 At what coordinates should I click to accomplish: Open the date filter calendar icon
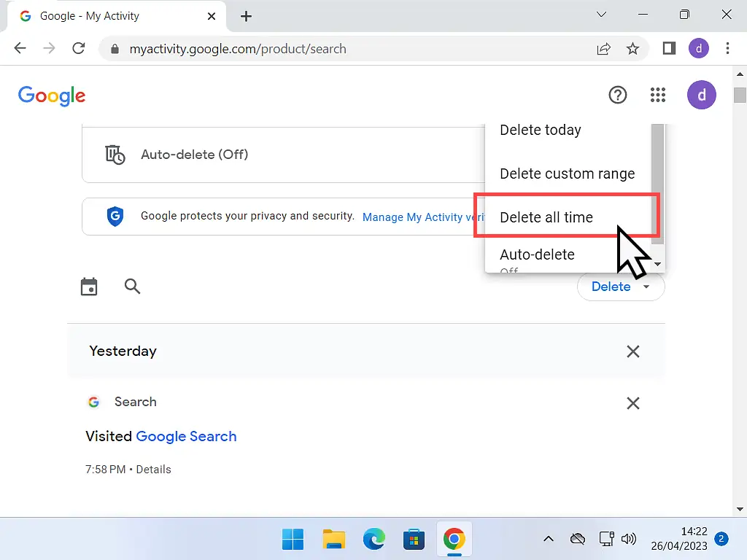pos(88,286)
